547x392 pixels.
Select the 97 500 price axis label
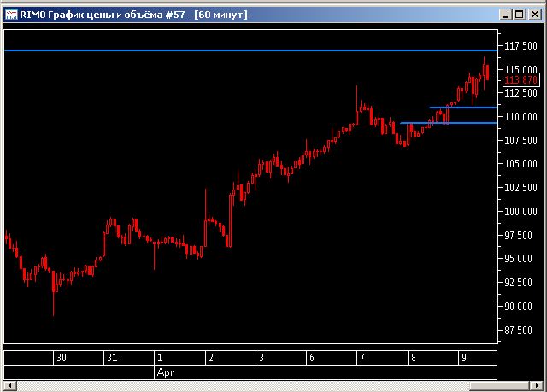coord(519,236)
